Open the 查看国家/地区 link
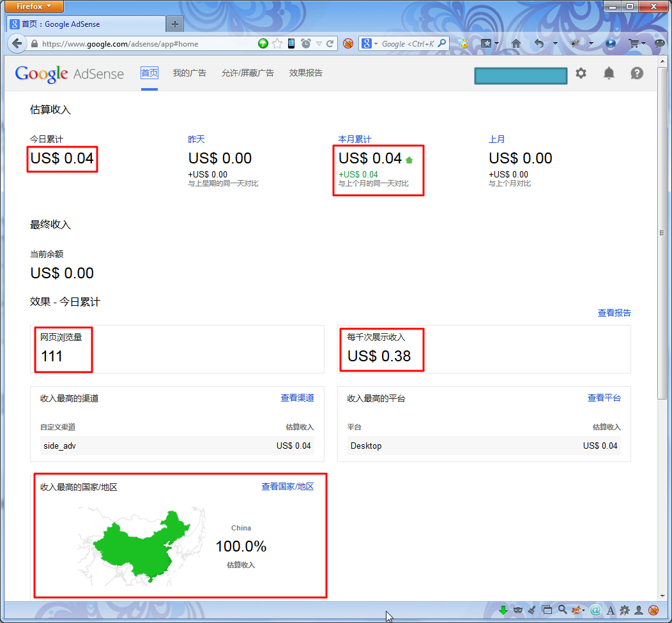Viewport: 672px width, 623px height. click(287, 486)
